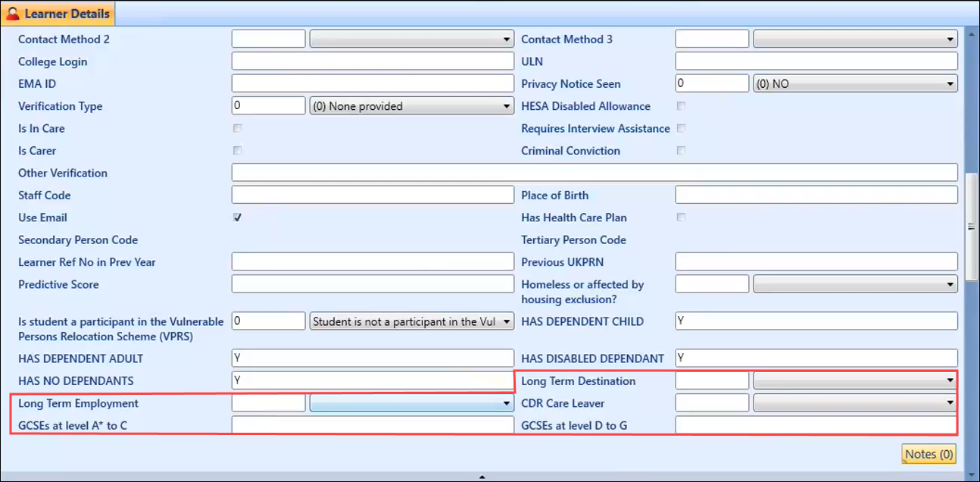Click the Previous UKPRN input field
Image resolution: width=980 pixels, height=482 pixels.
point(816,261)
